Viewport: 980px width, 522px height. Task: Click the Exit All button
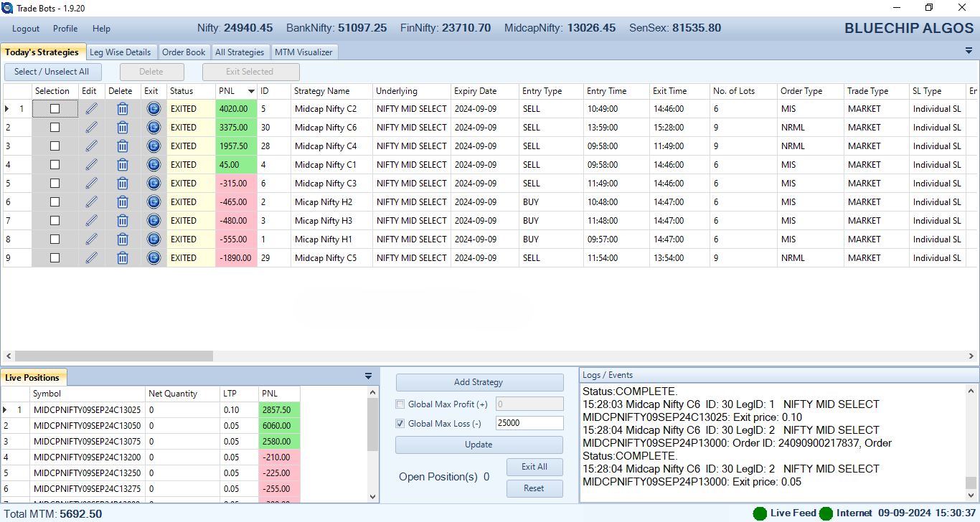(534, 467)
